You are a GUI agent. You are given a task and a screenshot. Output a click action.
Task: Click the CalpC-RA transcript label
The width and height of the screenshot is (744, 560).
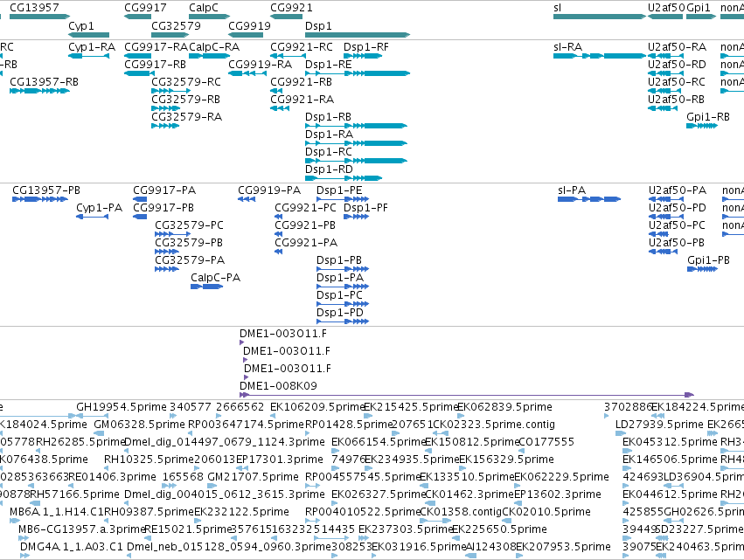click(x=214, y=47)
